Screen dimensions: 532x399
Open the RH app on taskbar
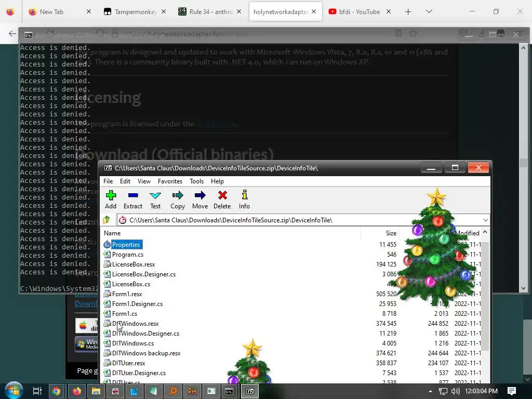click(192, 391)
